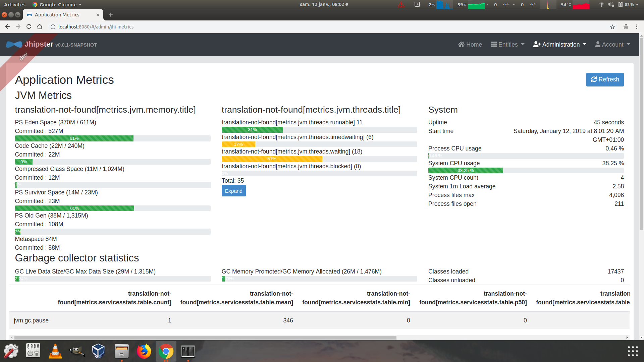Open the Administration dropdown menu
This screenshot has height=362, width=644.
tap(559, 44)
